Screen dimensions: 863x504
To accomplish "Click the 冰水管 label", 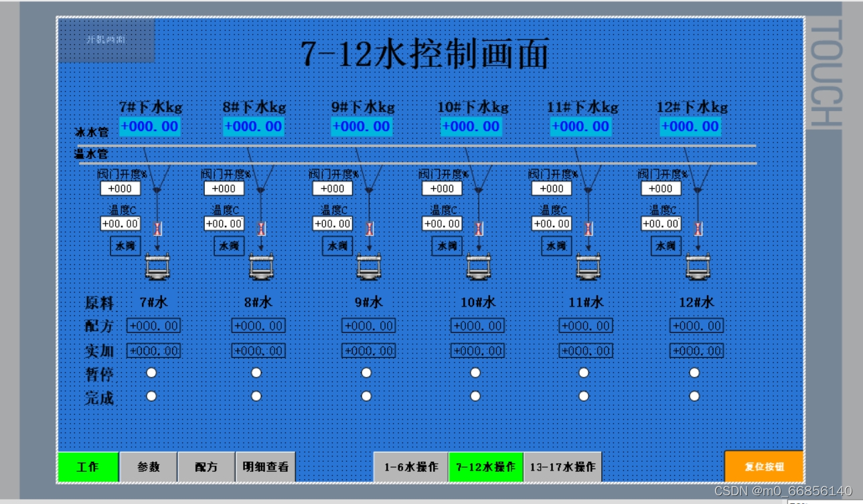I will 92,133.
